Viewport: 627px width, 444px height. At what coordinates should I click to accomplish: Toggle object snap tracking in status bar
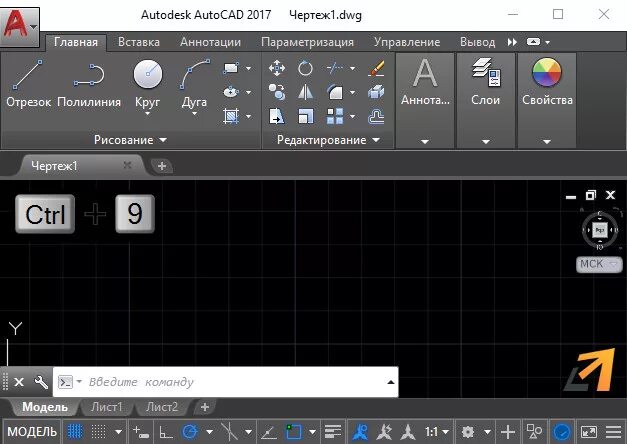[268, 432]
